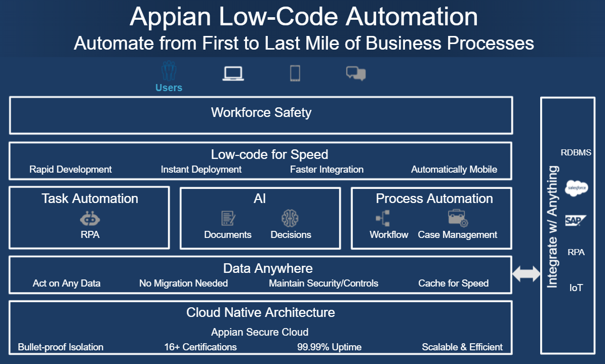Click the "Documents" label
605x364 pixels.
228,235
